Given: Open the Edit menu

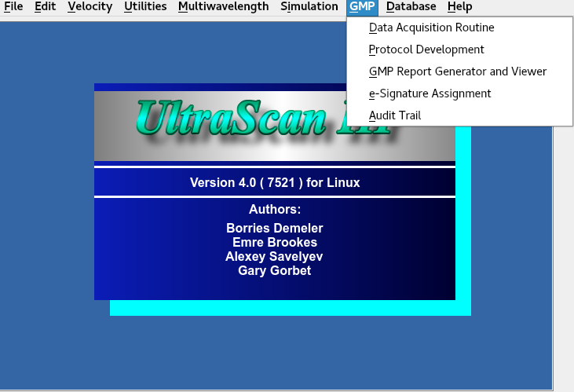Looking at the screenshot, I should (45, 7).
